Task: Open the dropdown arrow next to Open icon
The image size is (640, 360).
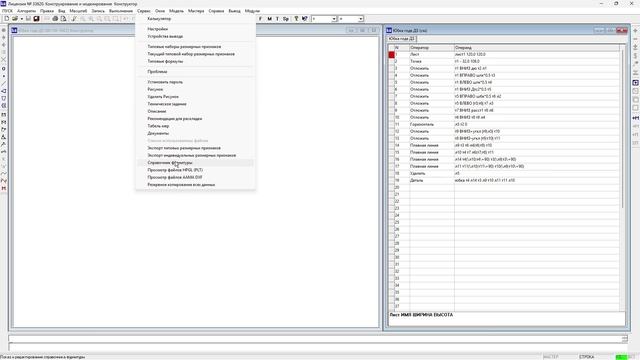Action: pos(21,19)
